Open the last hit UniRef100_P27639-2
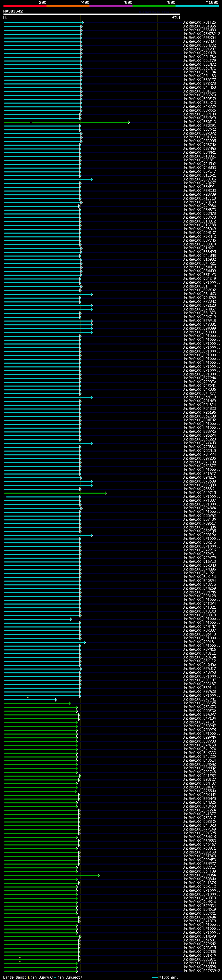Screen dimensions: 222x980 coord(201,971)
